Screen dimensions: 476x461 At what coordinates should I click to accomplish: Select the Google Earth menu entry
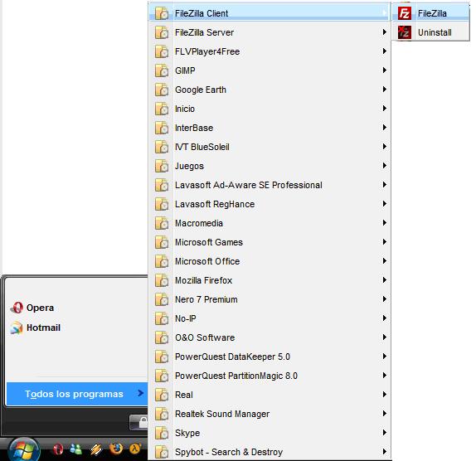[270, 90]
